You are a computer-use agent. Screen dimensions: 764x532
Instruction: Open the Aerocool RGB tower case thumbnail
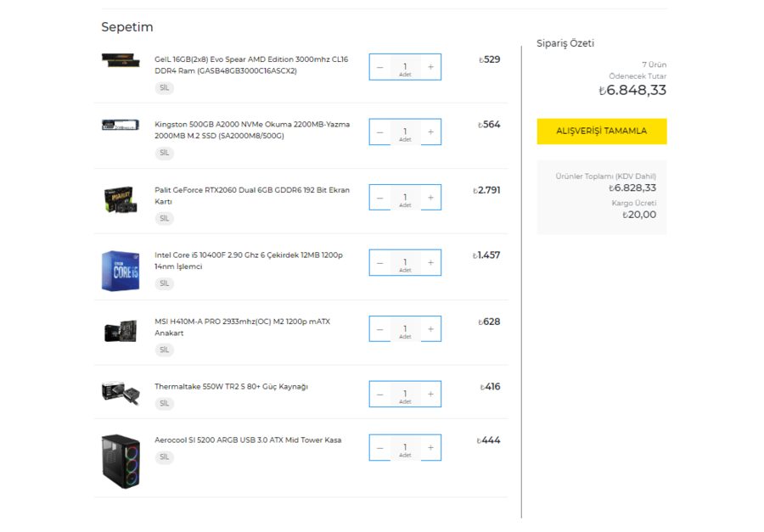click(121, 462)
